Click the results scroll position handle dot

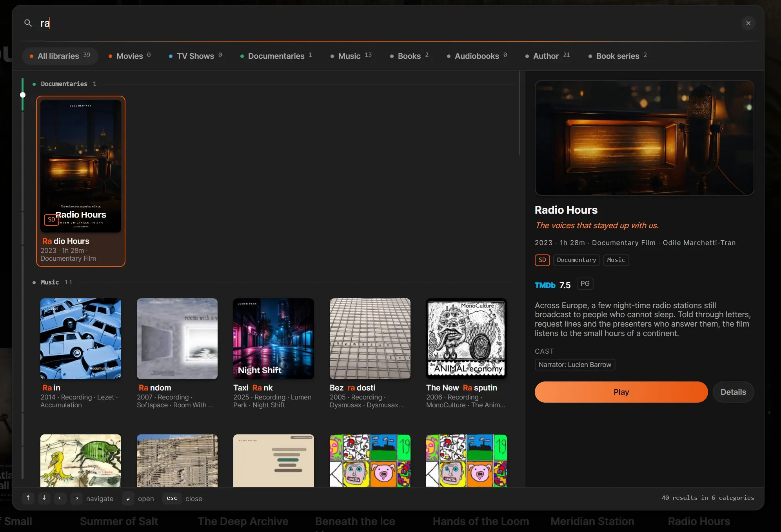coord(23,95)
